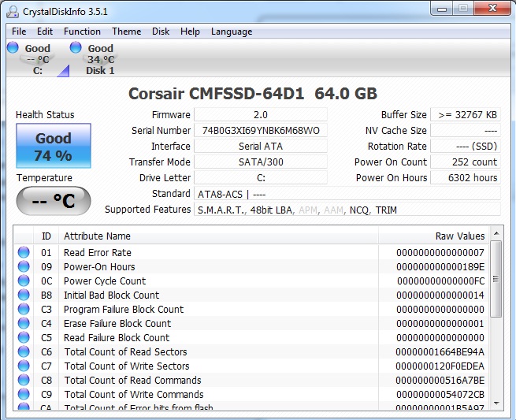Click the Interface value Serial ATA

coord(261,146)
